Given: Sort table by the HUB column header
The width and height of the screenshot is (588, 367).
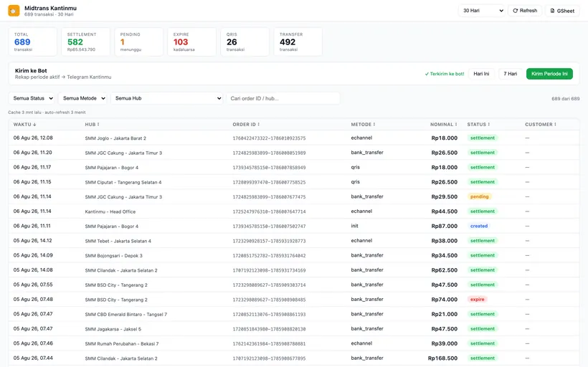Looking at the screenshot, I should point(92,125).
